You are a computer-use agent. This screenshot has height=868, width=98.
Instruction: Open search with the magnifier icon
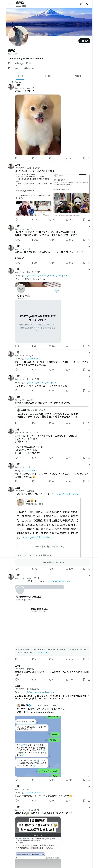pyautogui.click(x=87, y=4)
